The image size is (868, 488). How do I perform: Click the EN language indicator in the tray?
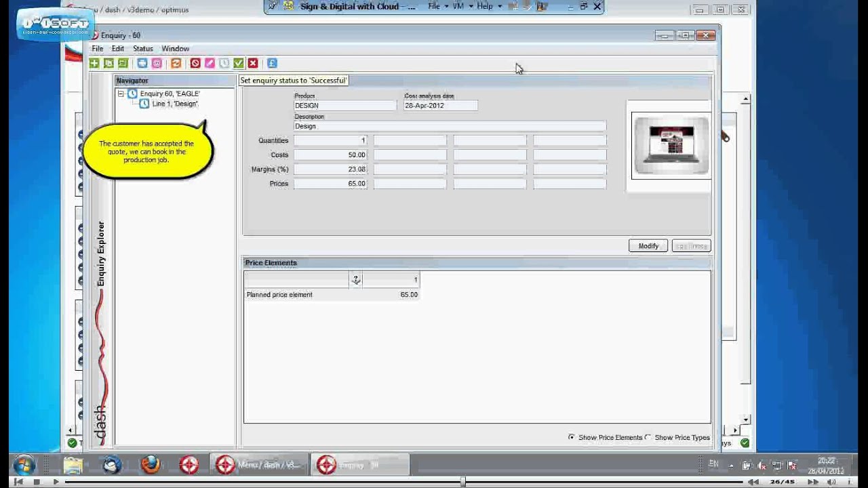click(x=713, y=464)
